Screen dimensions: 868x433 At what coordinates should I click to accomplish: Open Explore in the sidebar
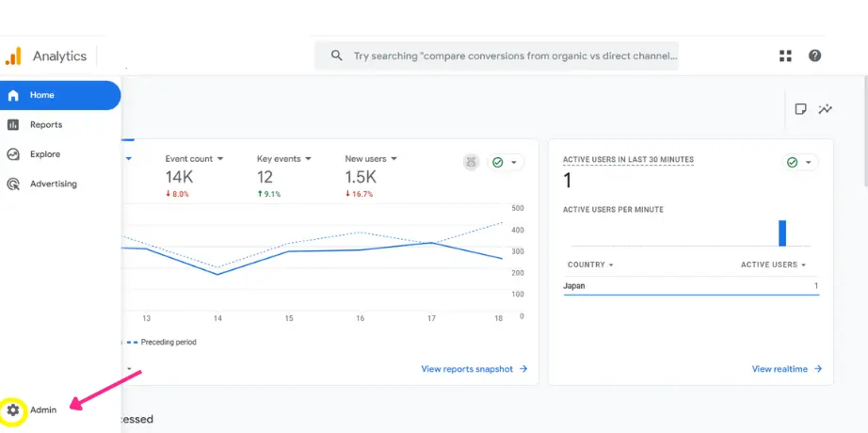tap(44, 154)
